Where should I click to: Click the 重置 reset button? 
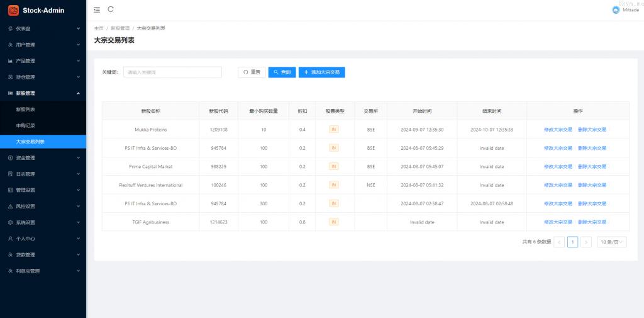(x=252, y=72)
